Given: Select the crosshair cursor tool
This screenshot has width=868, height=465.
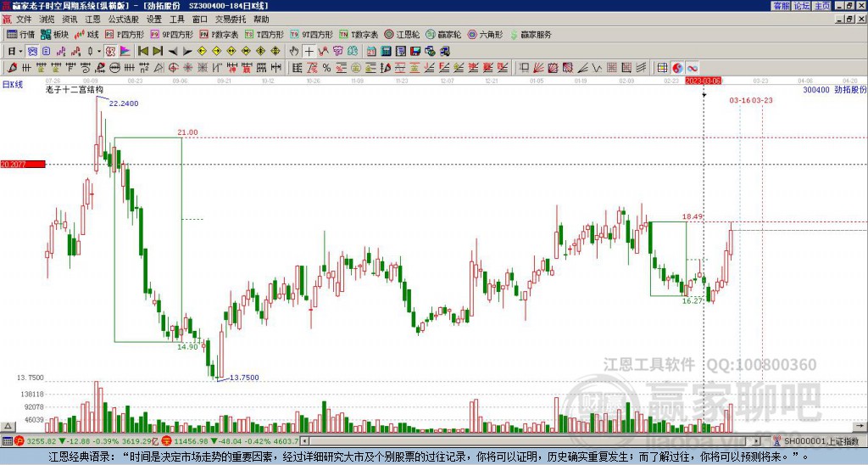Looking at the screenshot, I should pyautogui.click(x=309, y=51).
